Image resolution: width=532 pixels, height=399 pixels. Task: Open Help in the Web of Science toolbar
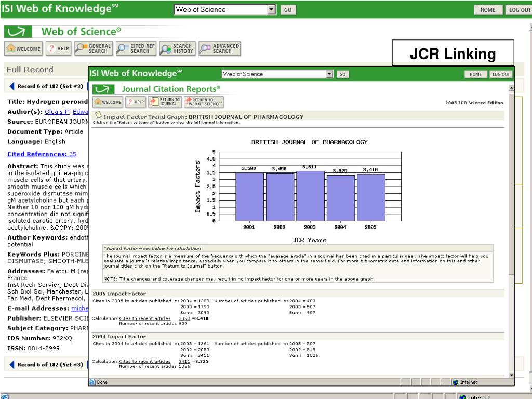click(x=59, y=48)
